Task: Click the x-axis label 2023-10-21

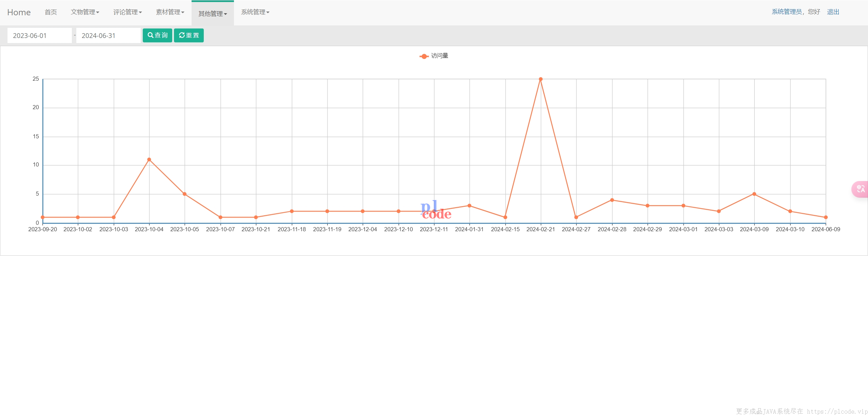Action: (x=256, y=229)
